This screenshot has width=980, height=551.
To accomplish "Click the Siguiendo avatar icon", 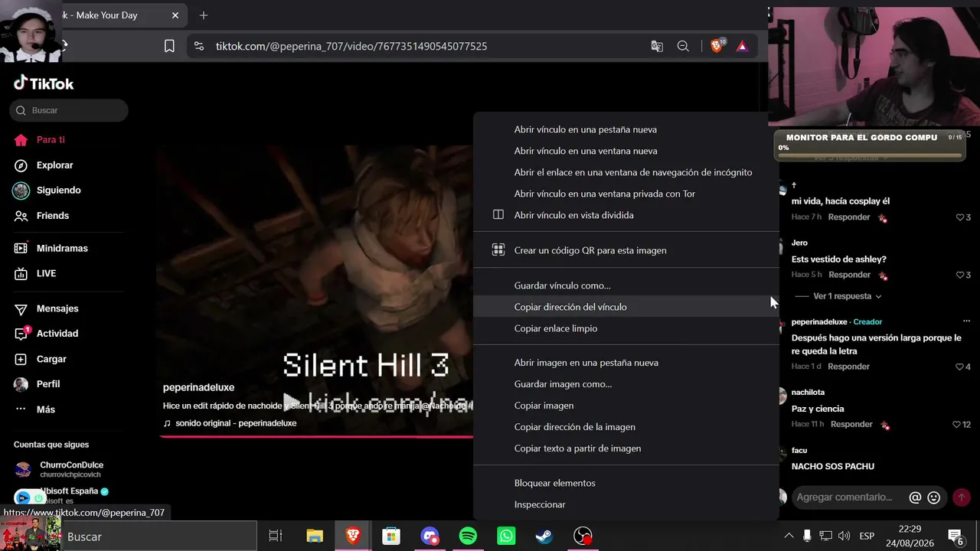I will (21, 191).
